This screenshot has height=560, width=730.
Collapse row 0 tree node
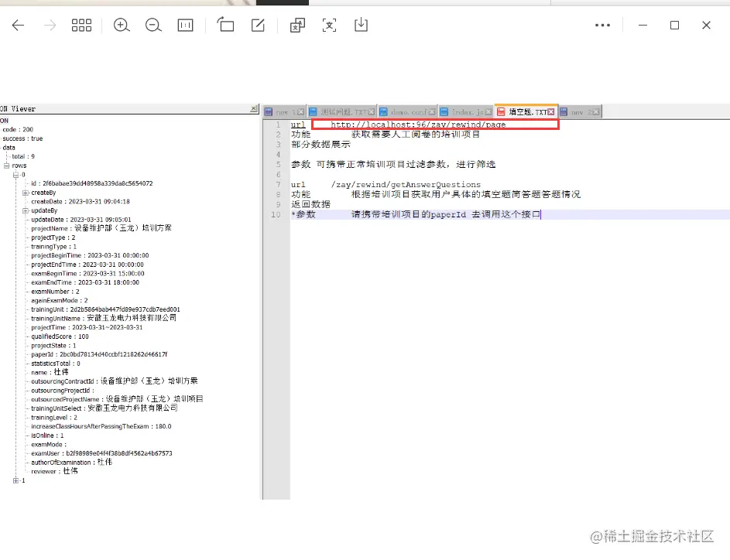coord(15,175)
